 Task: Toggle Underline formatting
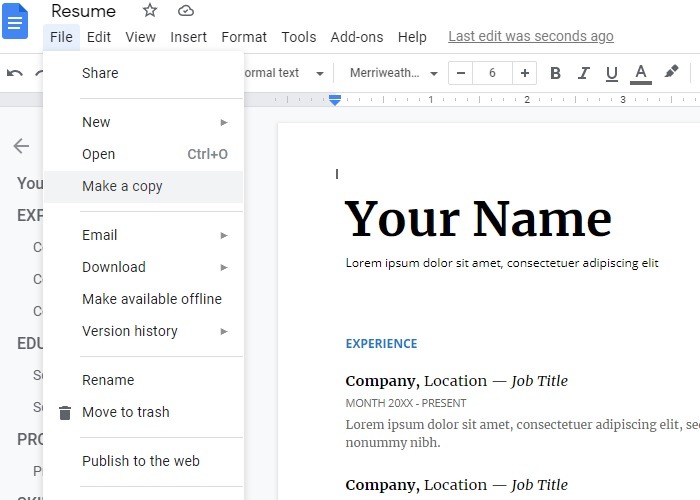point(612,73)
